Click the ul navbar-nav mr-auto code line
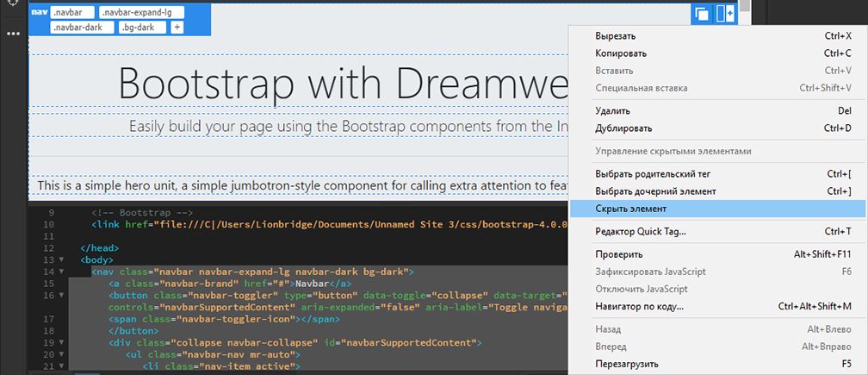The height and width of the screenshot is (375, 868). pyautogui.click(x=214, y=354)
